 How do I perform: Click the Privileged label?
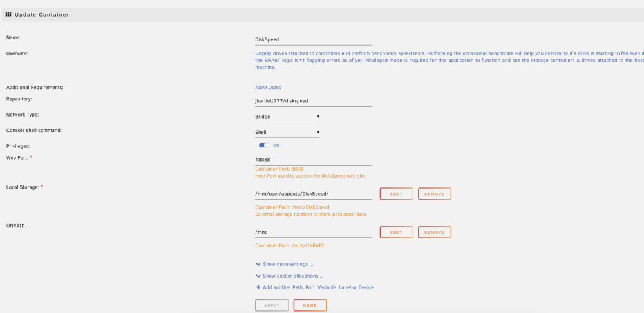[19, 146]
